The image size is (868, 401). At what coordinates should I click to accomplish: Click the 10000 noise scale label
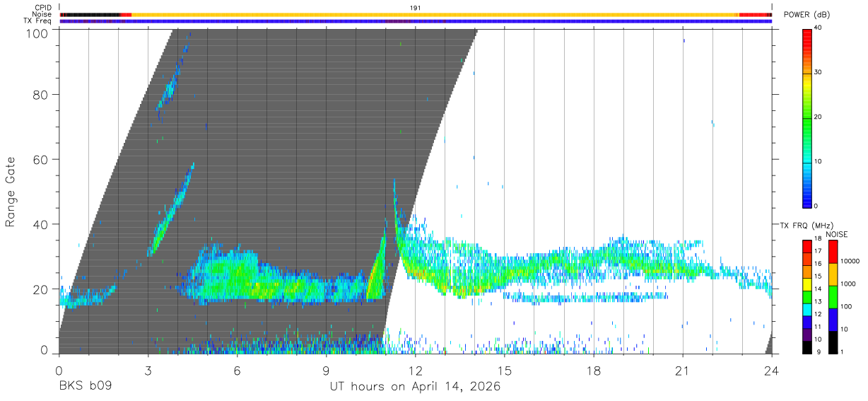click(x=850, y=262)
